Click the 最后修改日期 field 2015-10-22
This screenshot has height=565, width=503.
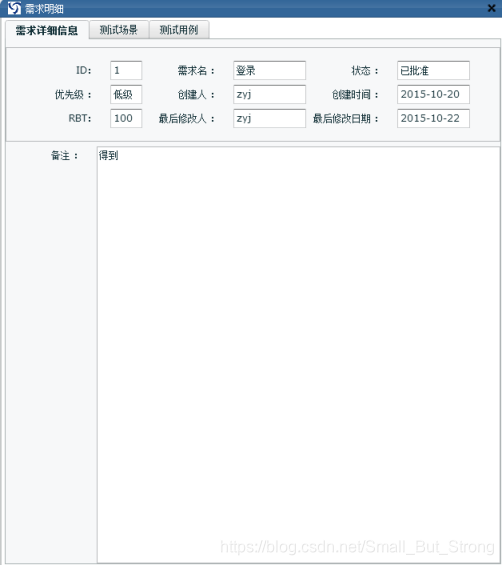click(433, 118)
